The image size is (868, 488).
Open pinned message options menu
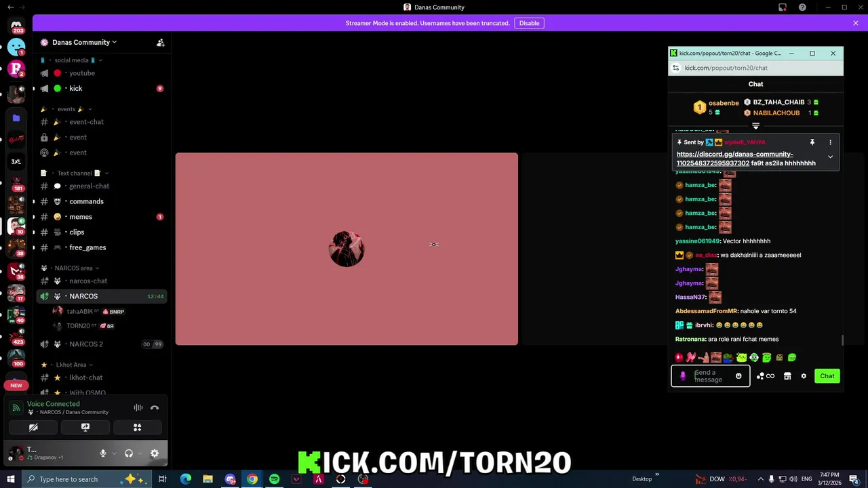click(830, 142)
